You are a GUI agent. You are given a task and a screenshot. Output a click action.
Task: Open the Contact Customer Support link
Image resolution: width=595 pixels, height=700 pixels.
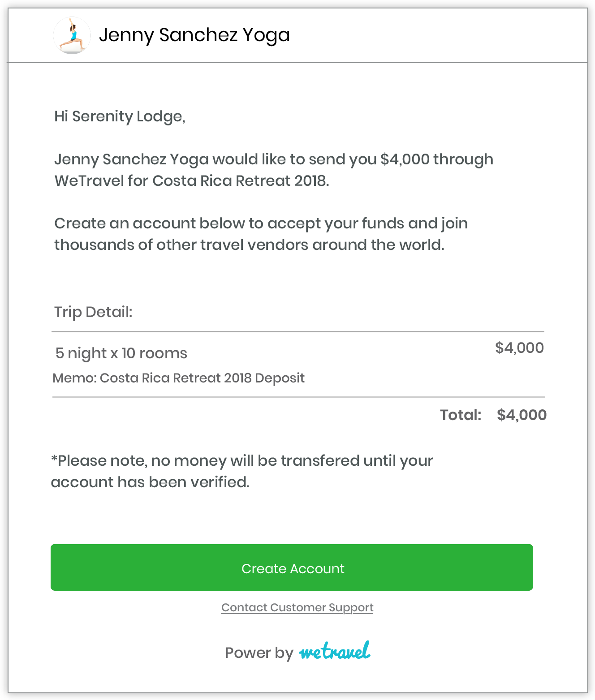297,607
